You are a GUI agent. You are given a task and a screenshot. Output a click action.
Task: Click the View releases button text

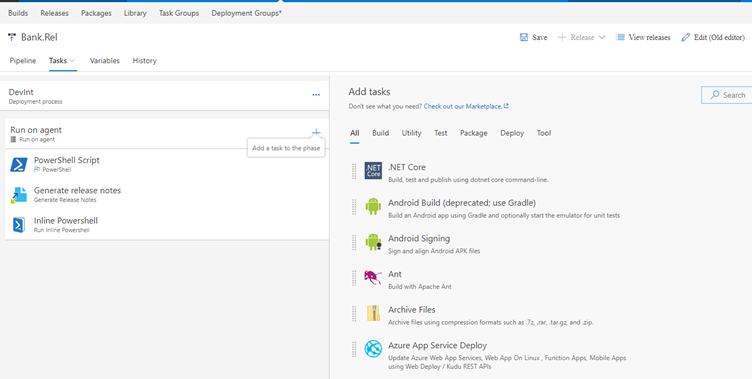pyautogui.click(x=649, y=37)
